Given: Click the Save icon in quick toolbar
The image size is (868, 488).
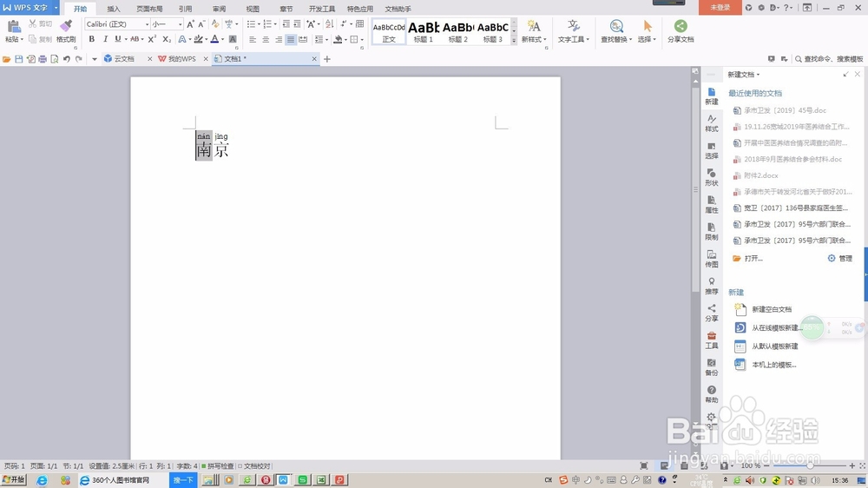Looking at the screenshot, I should click(x=19, y=59).
